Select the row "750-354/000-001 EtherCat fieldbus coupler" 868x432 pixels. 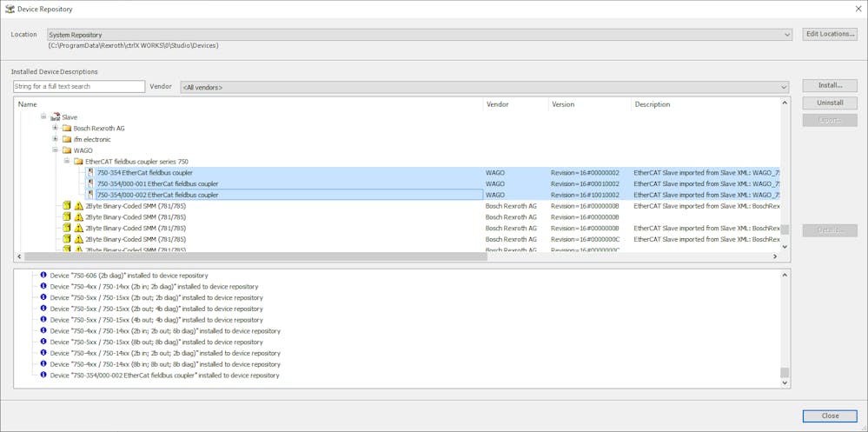[x=433, y=184]
